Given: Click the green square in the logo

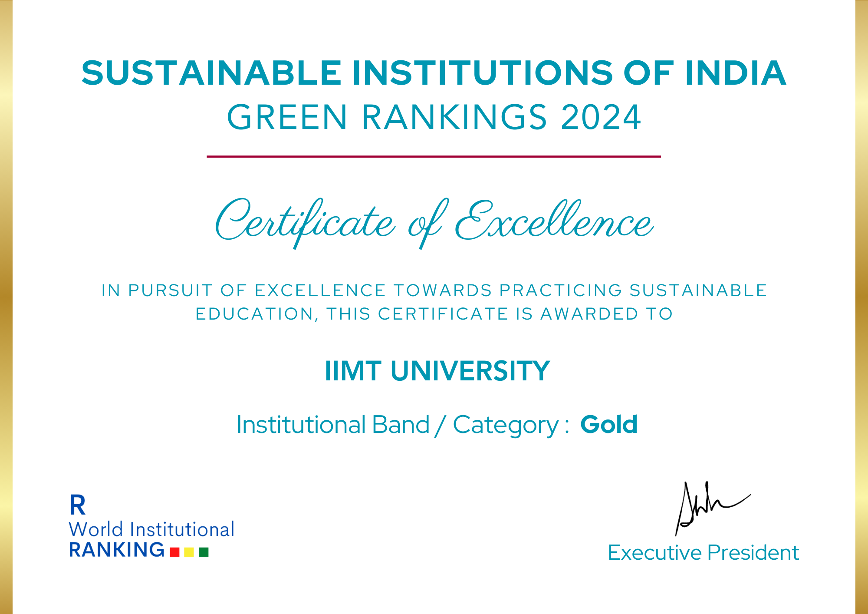Looking at the screenshot, I should (204, 552).
